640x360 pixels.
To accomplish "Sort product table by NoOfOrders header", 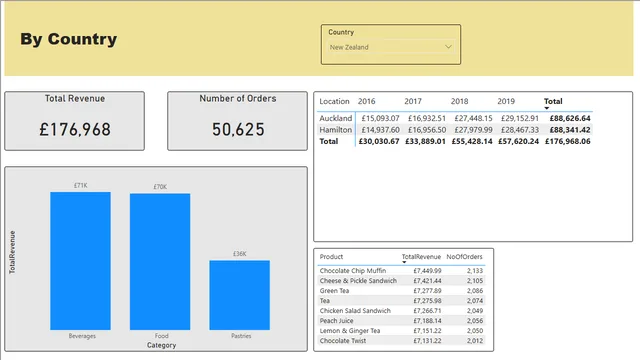I will 464,257.
